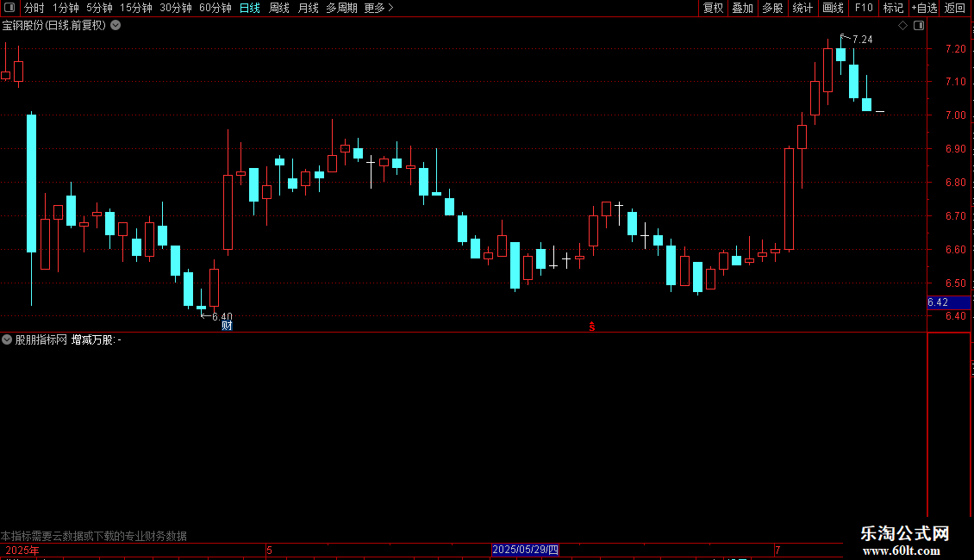Screen dimensions: 974x560
Task: Click the 财 financial marker icon
Action: click(x=227, y=326)
